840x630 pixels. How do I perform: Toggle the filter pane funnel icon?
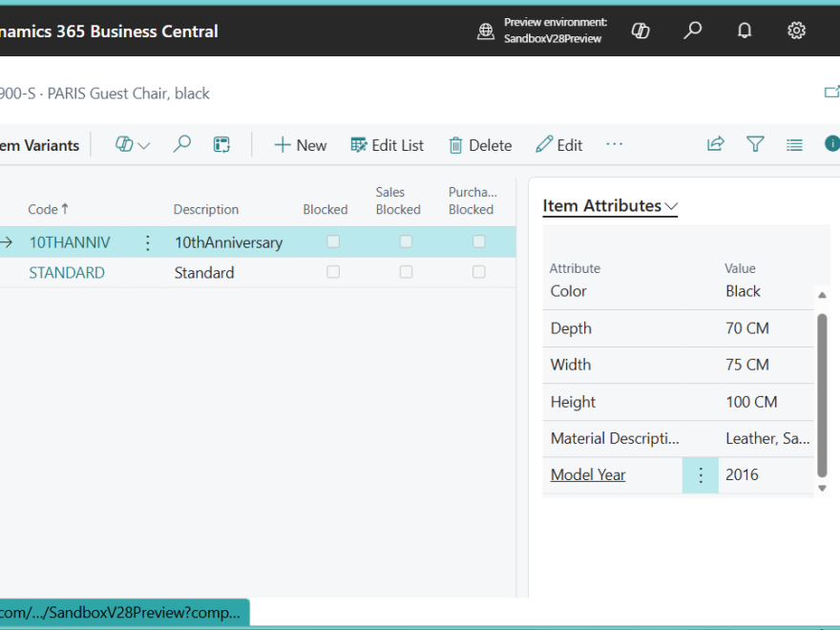[755, 144]
